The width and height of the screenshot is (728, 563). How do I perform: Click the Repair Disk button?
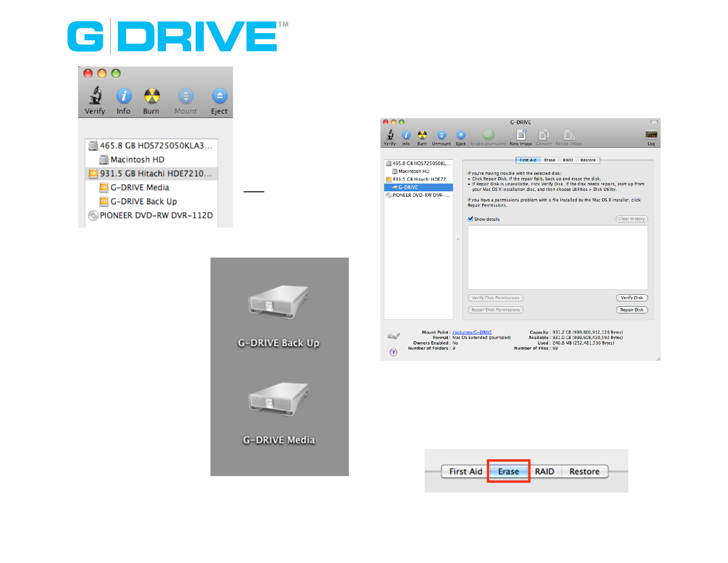click(632, 310)
